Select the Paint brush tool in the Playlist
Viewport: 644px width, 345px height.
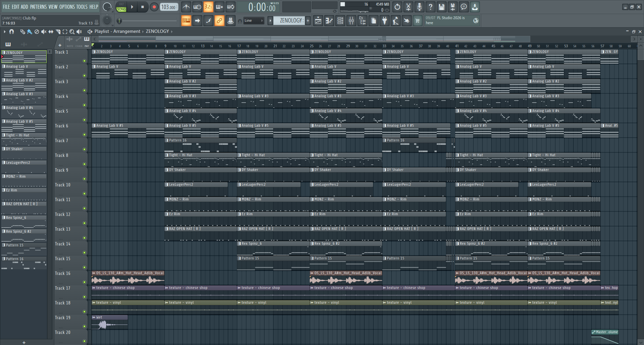30,32
